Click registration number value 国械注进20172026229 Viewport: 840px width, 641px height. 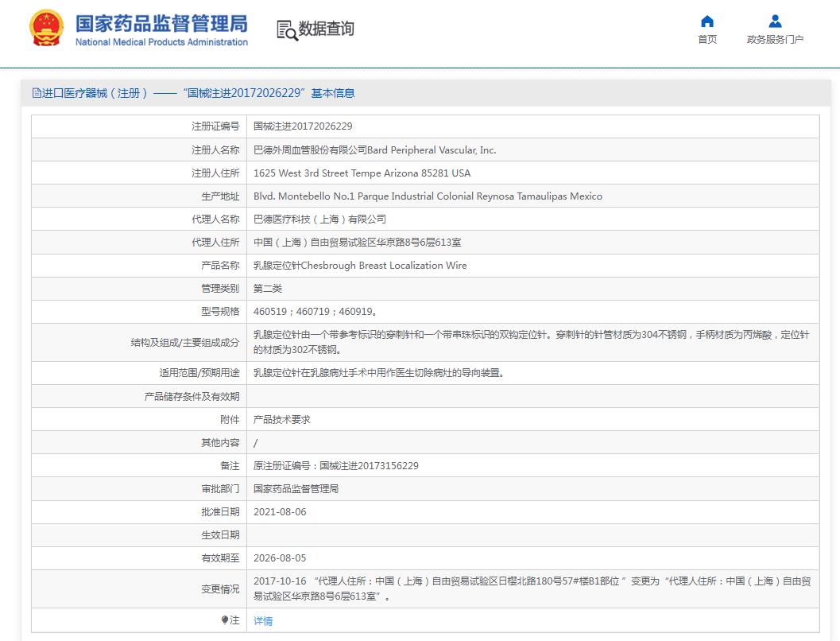point(303,126)
